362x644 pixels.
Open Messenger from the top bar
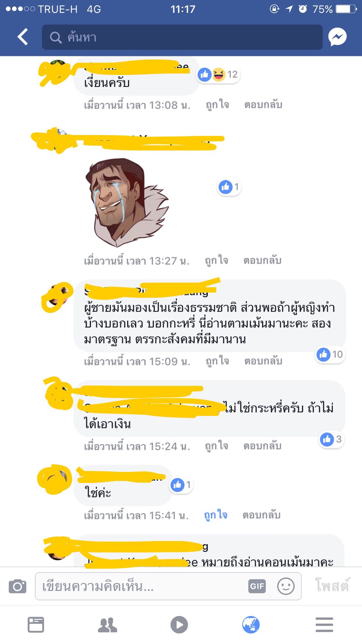click(x=337, y=37)
